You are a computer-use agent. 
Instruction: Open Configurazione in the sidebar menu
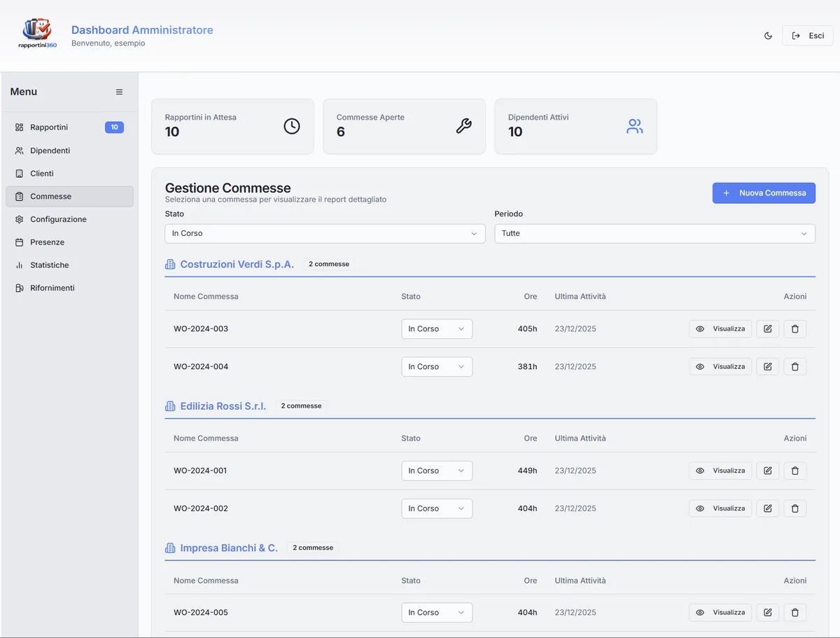click(x=69, y=219)
